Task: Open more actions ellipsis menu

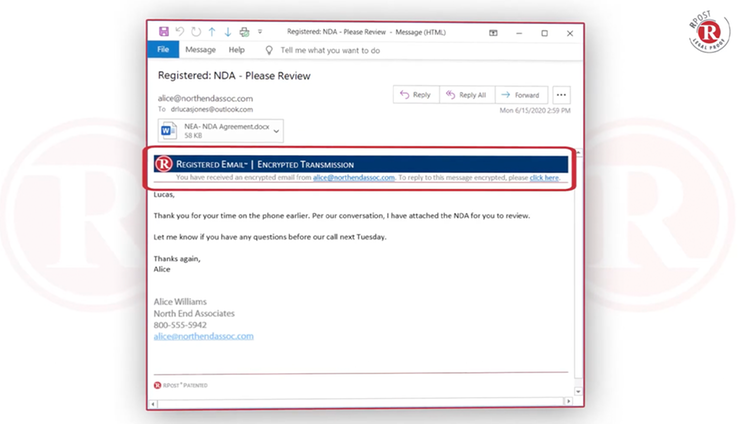Action: [x=561, y=95]
